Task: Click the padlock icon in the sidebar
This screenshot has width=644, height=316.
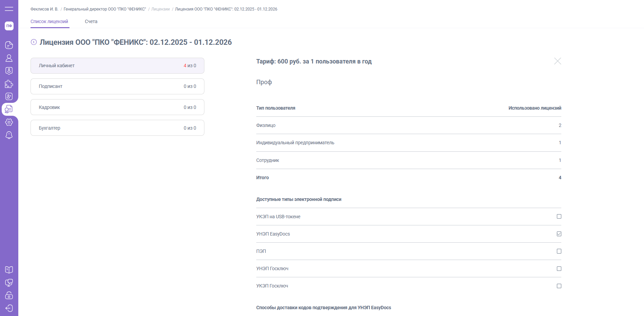Action: click(9, 295)
